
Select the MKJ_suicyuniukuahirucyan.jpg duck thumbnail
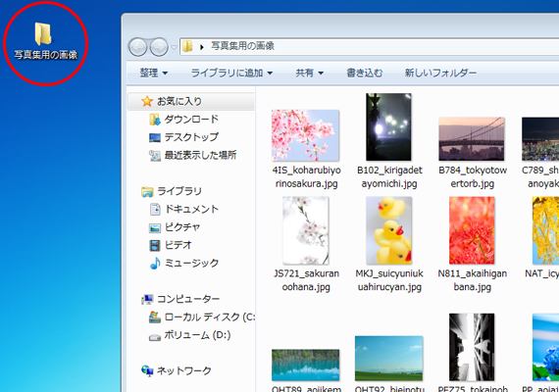[x=388, y=230]
